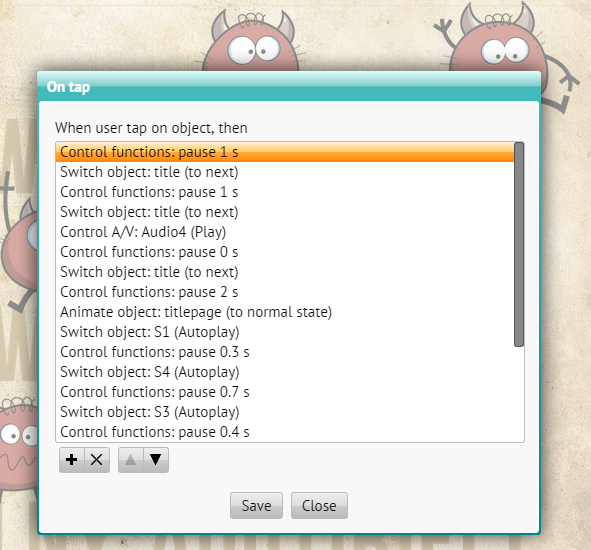Delete selected action with X icon
The image size is (591, 550).
97,460
